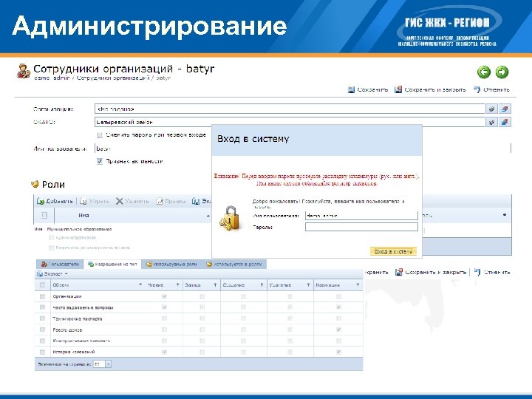Click the Конструктивные элементы row name
532x399 pixels.
[81, 341]
